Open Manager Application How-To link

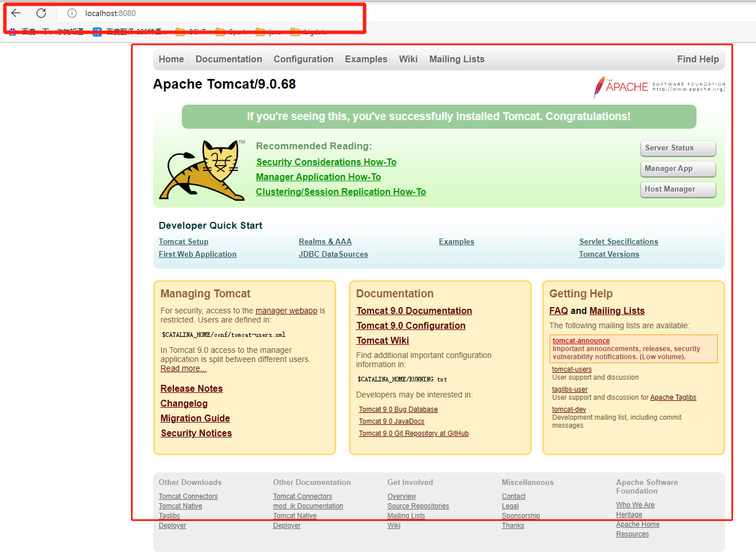(319, 177)
